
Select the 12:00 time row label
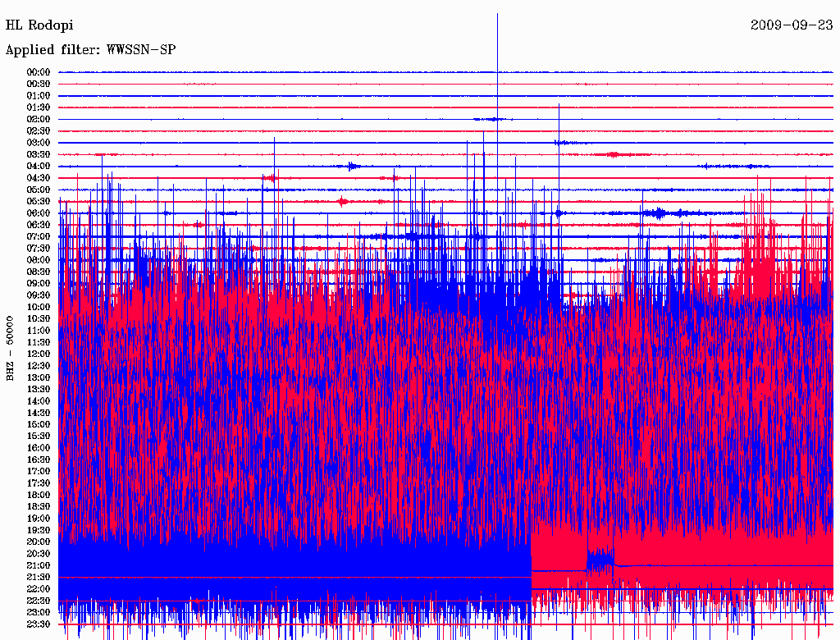(39, 354)
